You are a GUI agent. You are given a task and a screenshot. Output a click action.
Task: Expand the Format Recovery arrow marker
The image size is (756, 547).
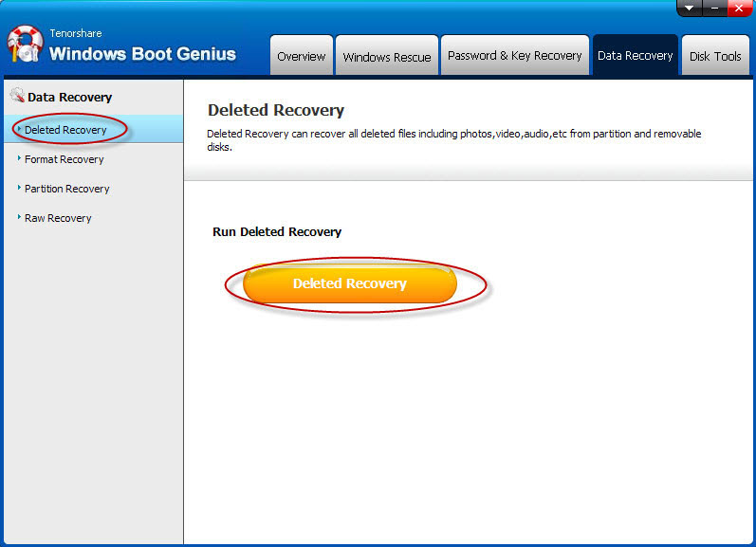point(19,159)
